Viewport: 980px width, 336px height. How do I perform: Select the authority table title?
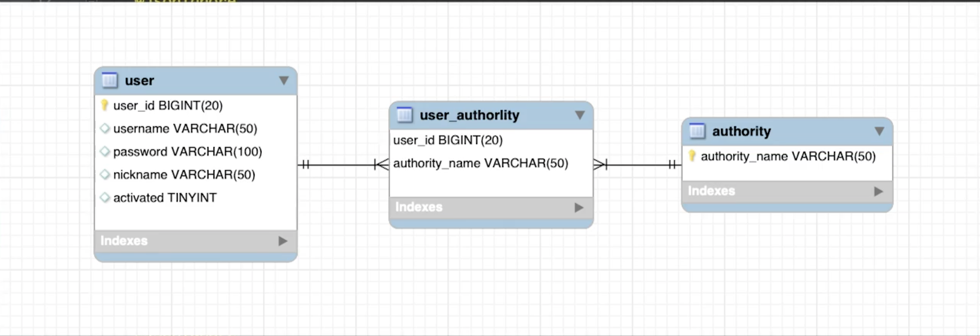click(x=741, y=132)
